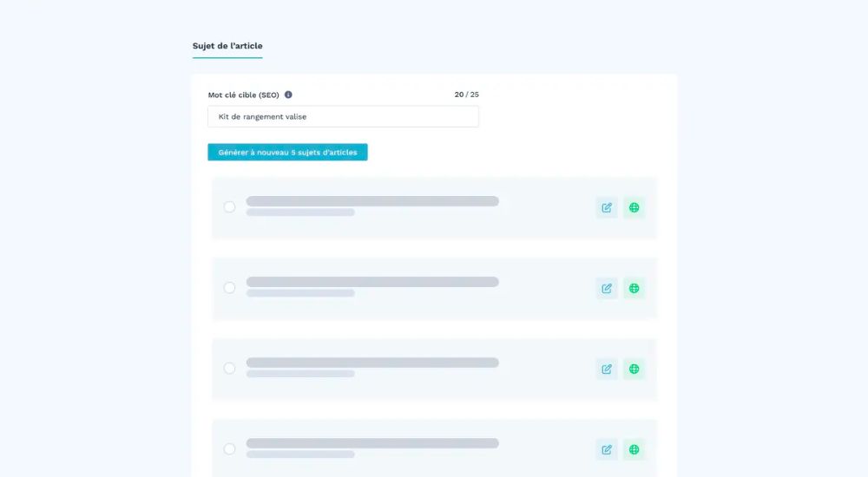Select the fourth topic's radio button

tap(229, 448)
